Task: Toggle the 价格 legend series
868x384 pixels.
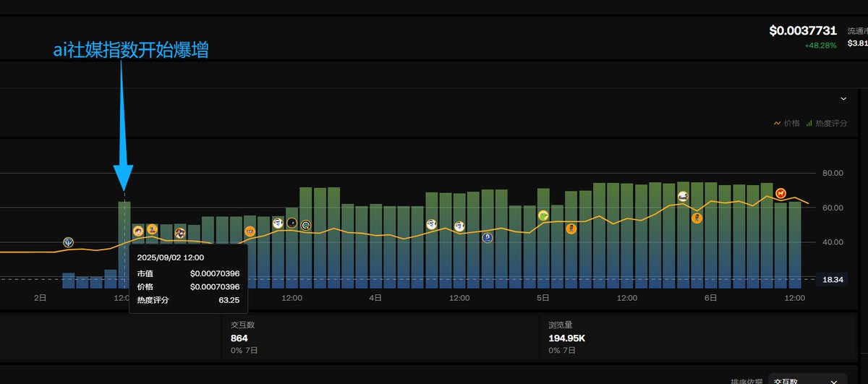Action: (786, 124)
